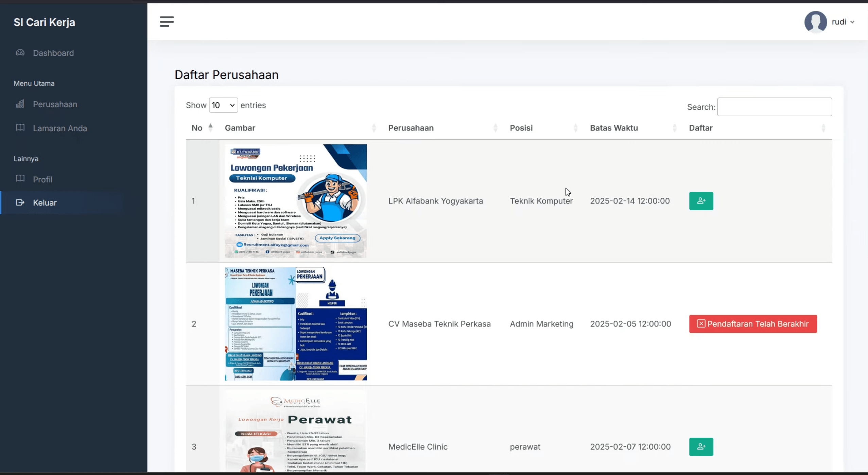The height and width of the screenshot is (475, 868).
Task: Click the SI Cari Kerja brand title
Action: click(x=44, y=22)
